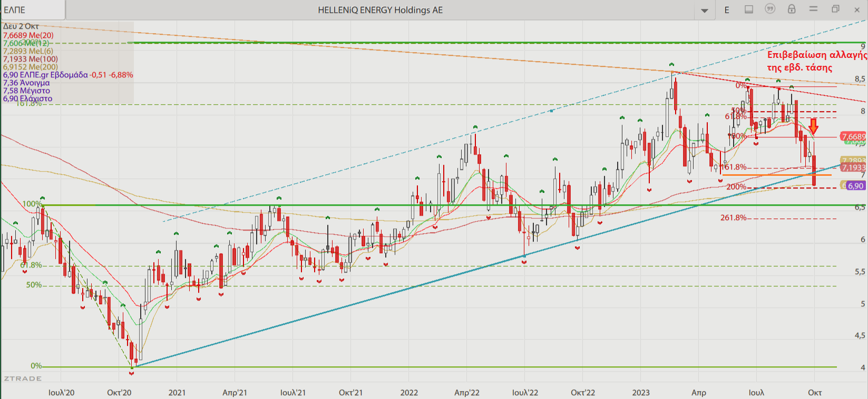Click the red 261.8% Fibonacci level label

click(x=733, y=217)
